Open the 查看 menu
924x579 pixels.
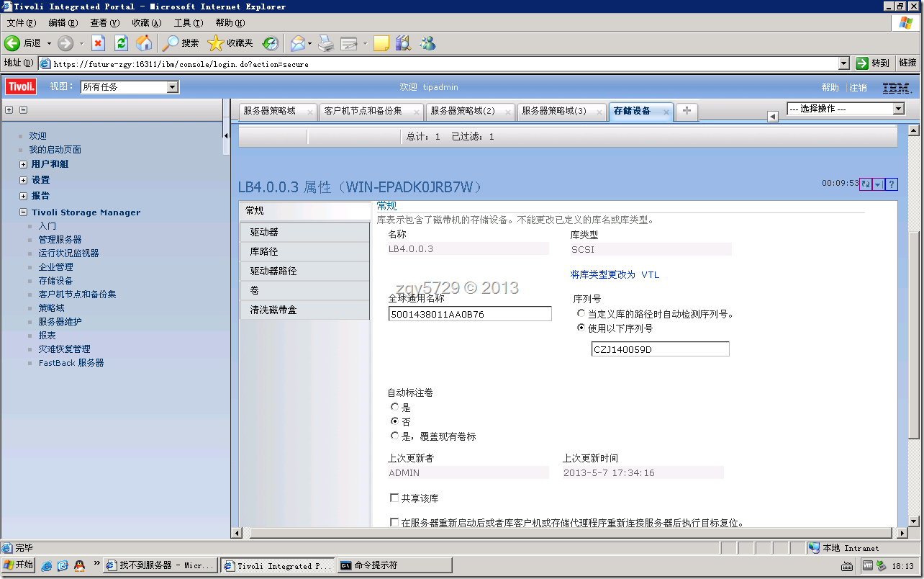(104, 23)
